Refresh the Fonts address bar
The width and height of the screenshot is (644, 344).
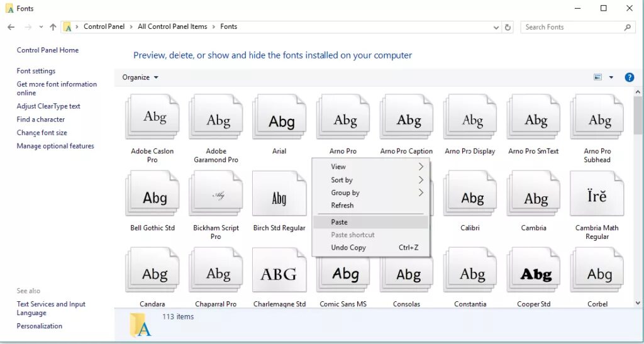point(508,27)
